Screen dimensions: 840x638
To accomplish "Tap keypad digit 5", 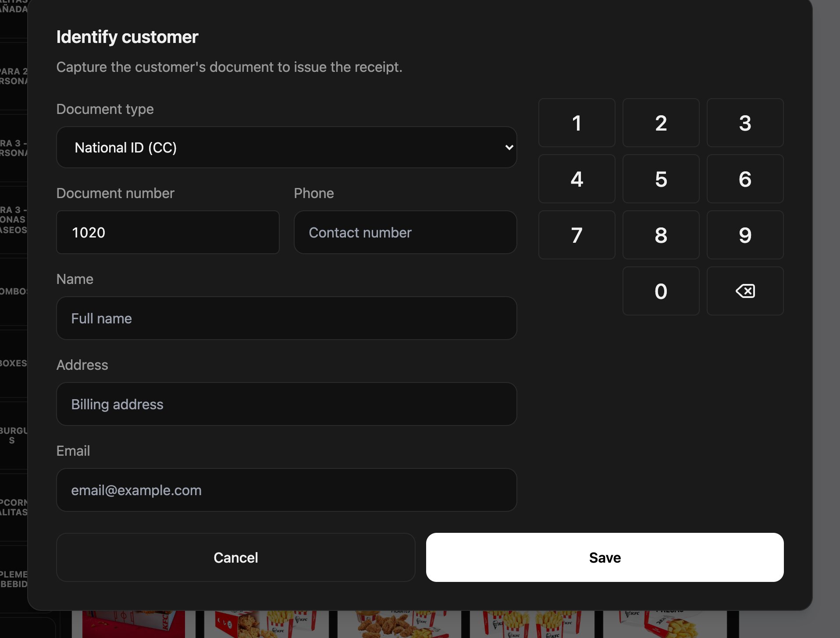I will [661, 179].
